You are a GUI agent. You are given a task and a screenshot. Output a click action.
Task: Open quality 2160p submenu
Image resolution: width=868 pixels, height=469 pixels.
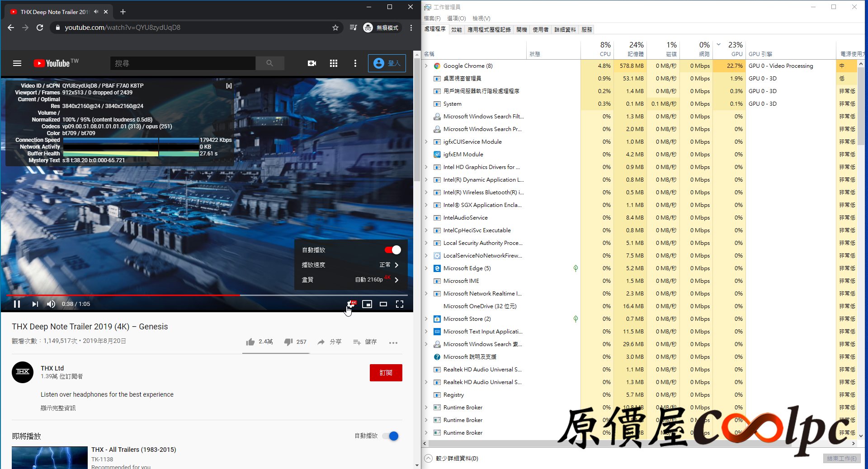(351, 280)
